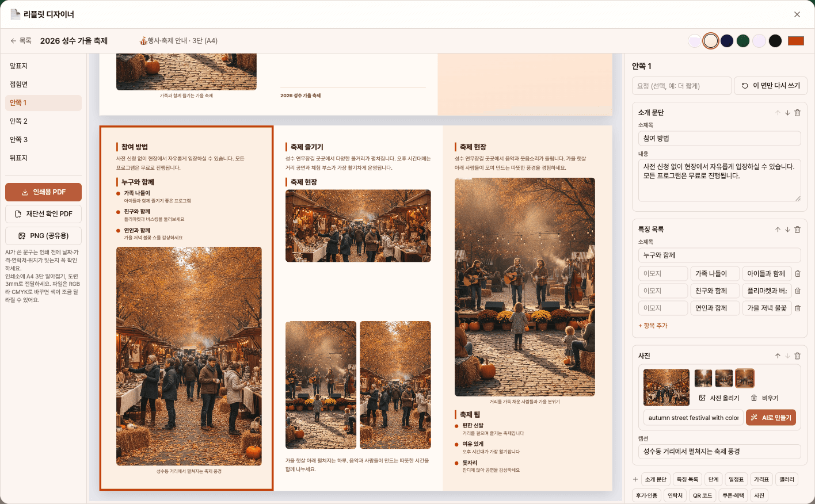Move the 사진 block up

point(778,356)
